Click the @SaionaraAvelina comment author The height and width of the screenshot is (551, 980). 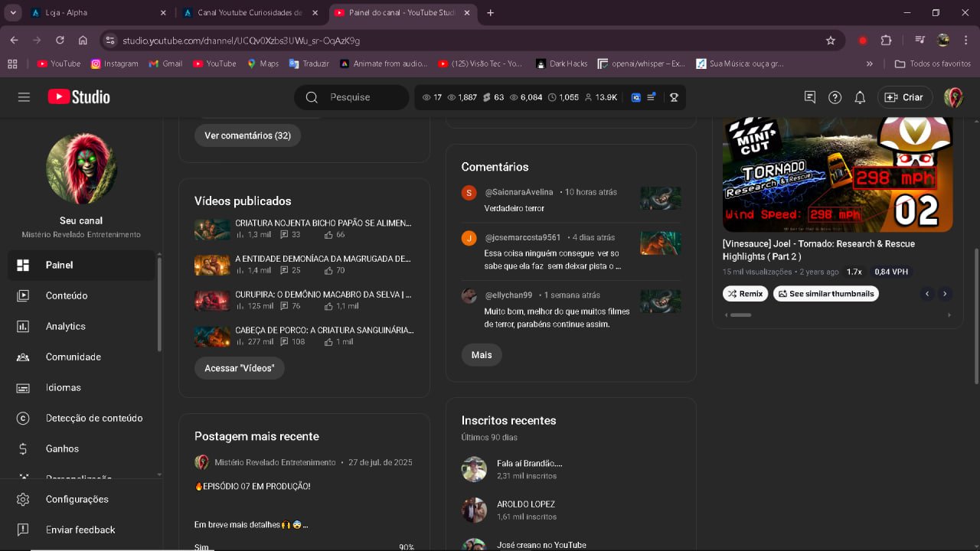pos(518,192)
